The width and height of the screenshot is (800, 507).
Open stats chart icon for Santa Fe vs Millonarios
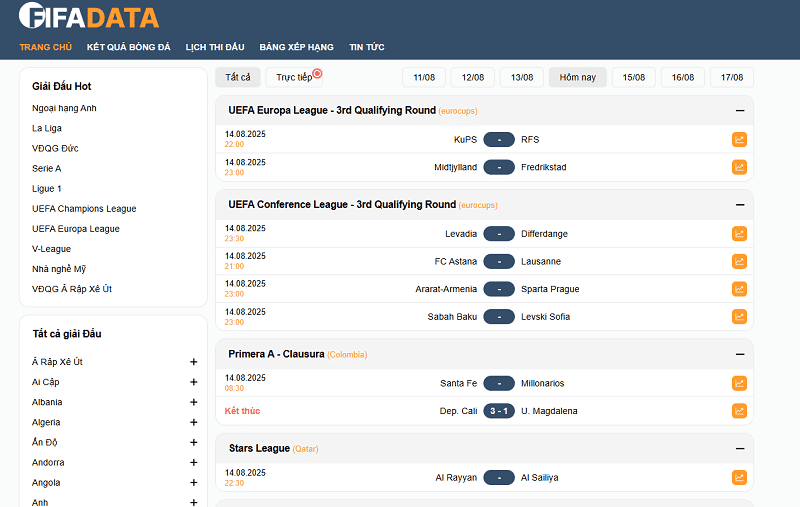(739, 383)
